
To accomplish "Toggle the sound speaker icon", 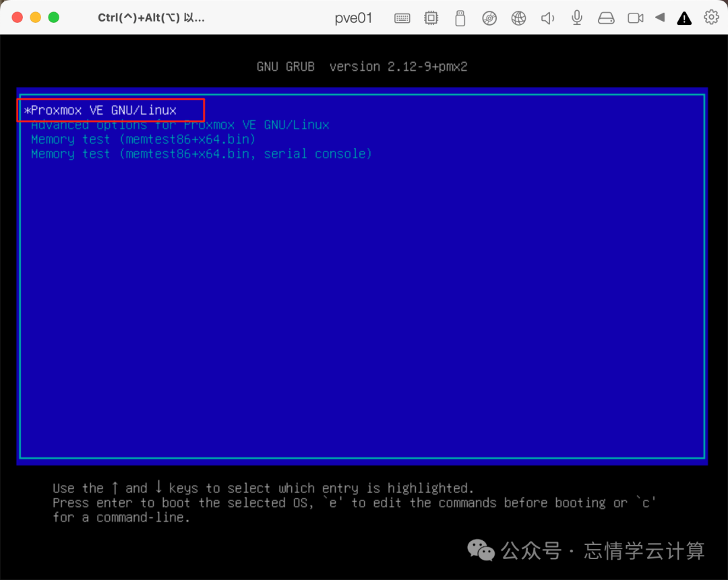I will tap(548, 18).
